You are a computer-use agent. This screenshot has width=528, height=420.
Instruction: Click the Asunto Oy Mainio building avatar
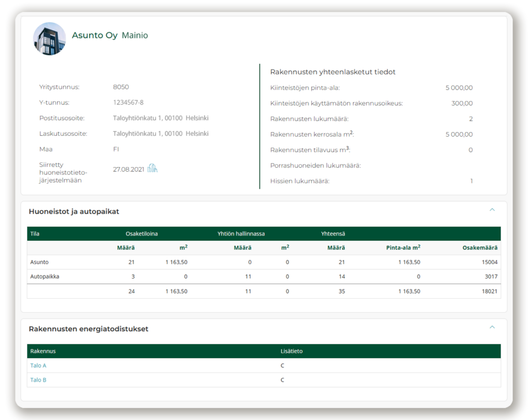[x=49, y=39]
